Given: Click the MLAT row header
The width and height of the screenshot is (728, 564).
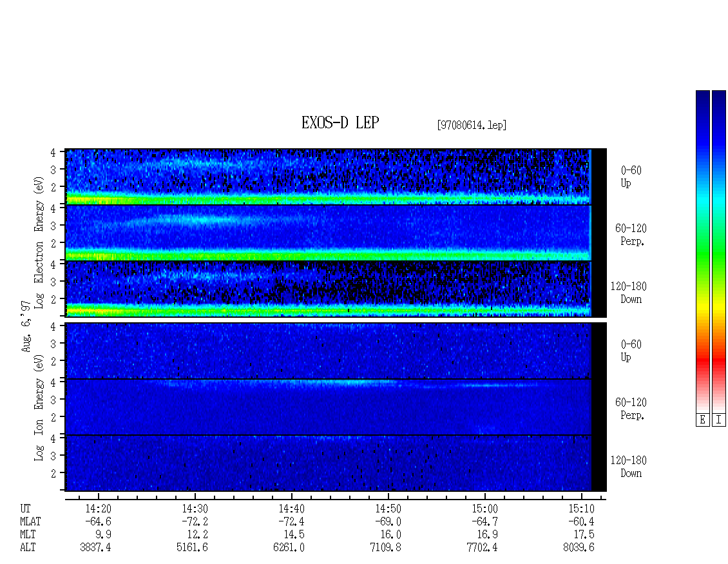Looking at the screenshot, I should coord(30,521).
